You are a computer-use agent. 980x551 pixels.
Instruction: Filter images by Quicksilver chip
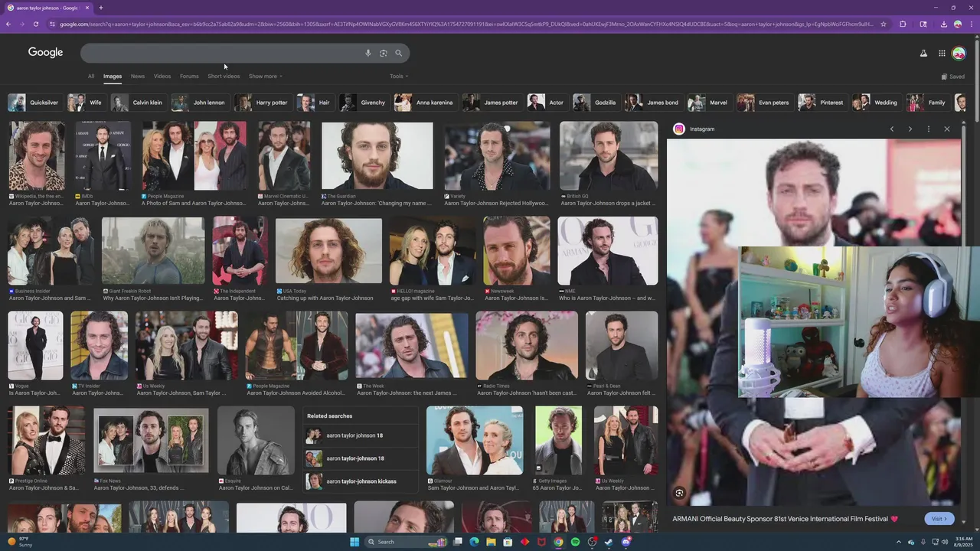click(35, 103)
